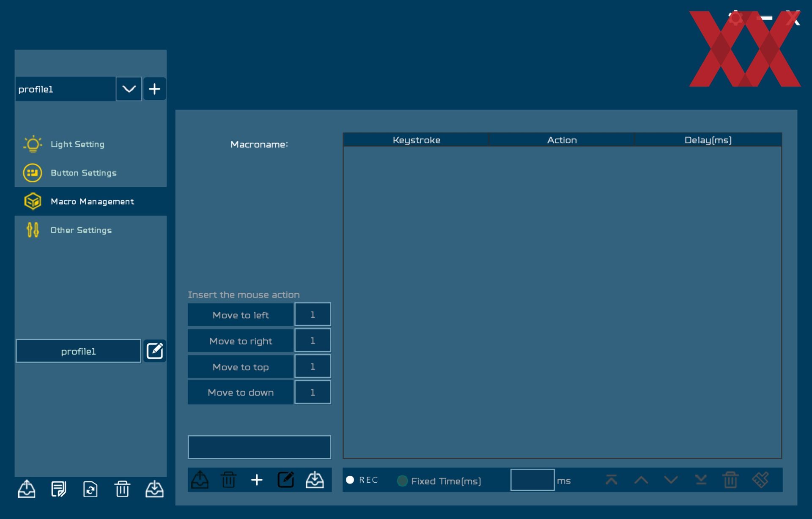Click the fixed time ms input box

(x=532, y=480)
